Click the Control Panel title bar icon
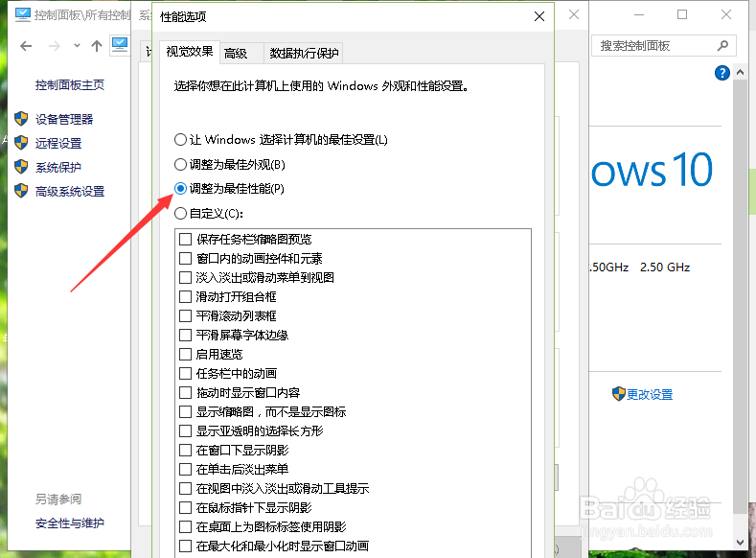756x558 pixels. (23, 15)
